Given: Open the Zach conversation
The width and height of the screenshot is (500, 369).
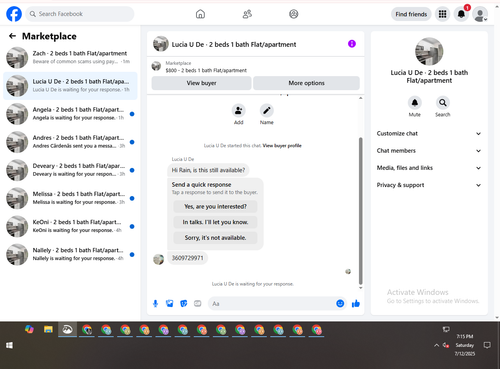Looking at the screenshot, I should click(x=70, y=57).
